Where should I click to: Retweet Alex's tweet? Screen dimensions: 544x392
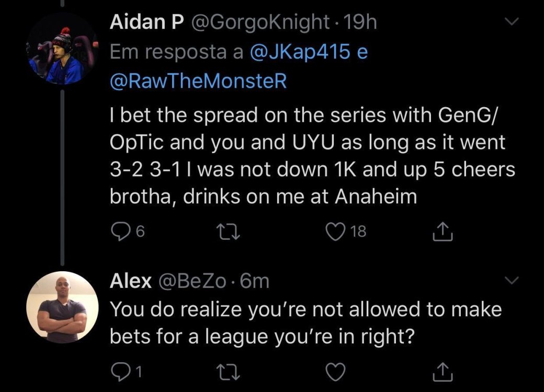click(229, 371)
